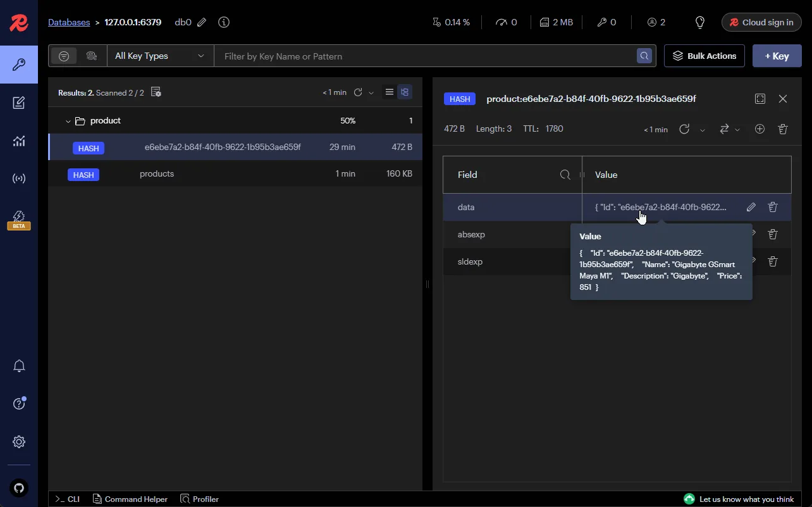
Task: Open GitHub repository icon
Action: pos(19,487)
